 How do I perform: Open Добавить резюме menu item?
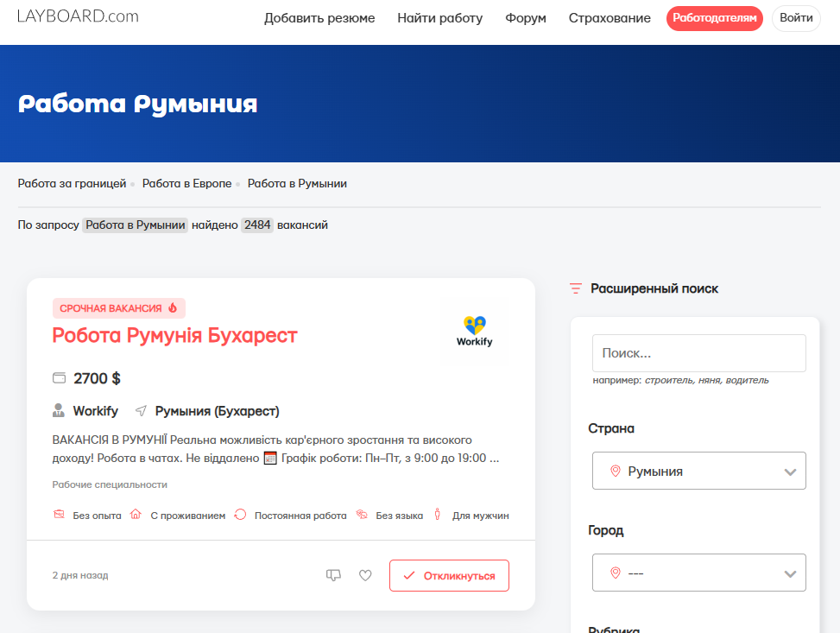pos(319,18)
